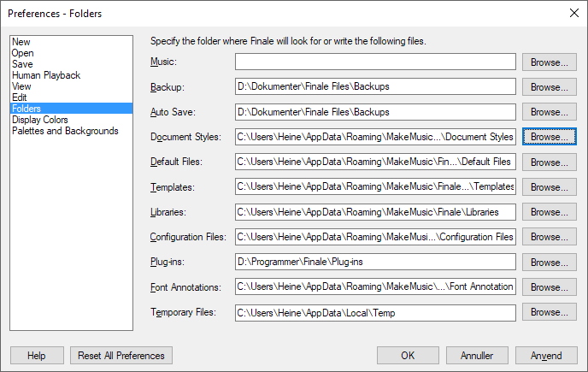Viewport: 588px width, 372px height.
Task: Select the New preferences category
Action: [x=21, y=42]
